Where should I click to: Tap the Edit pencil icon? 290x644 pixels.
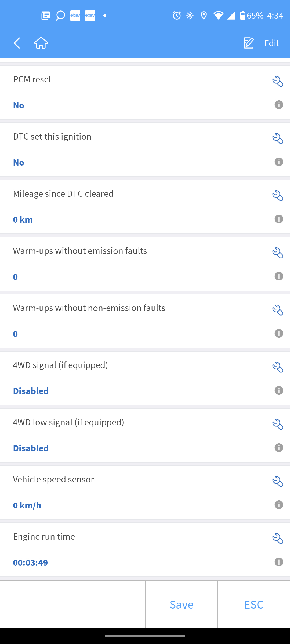coord(249,43)
